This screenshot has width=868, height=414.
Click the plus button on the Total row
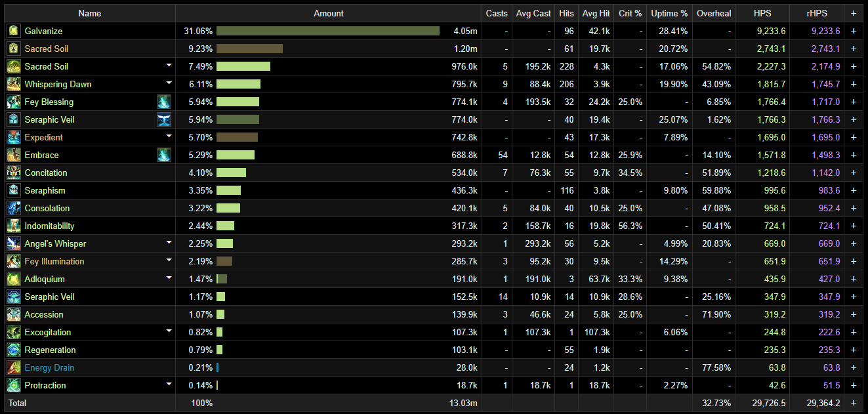click(x=854, y=403)
